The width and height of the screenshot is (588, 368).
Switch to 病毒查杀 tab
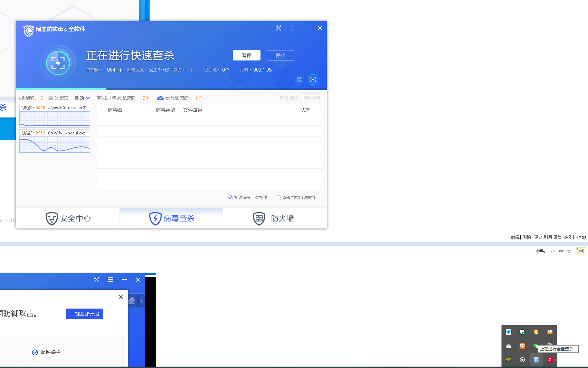tap(171, 218)
